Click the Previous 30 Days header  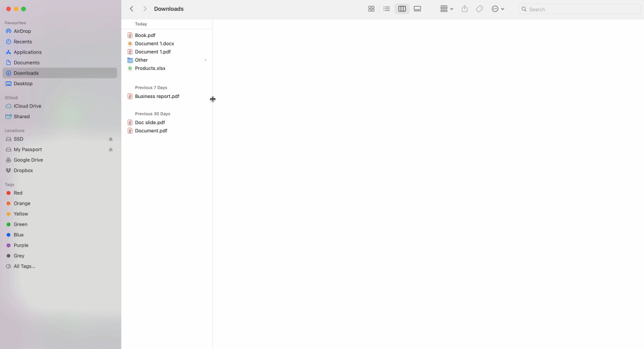pos(152,114)
